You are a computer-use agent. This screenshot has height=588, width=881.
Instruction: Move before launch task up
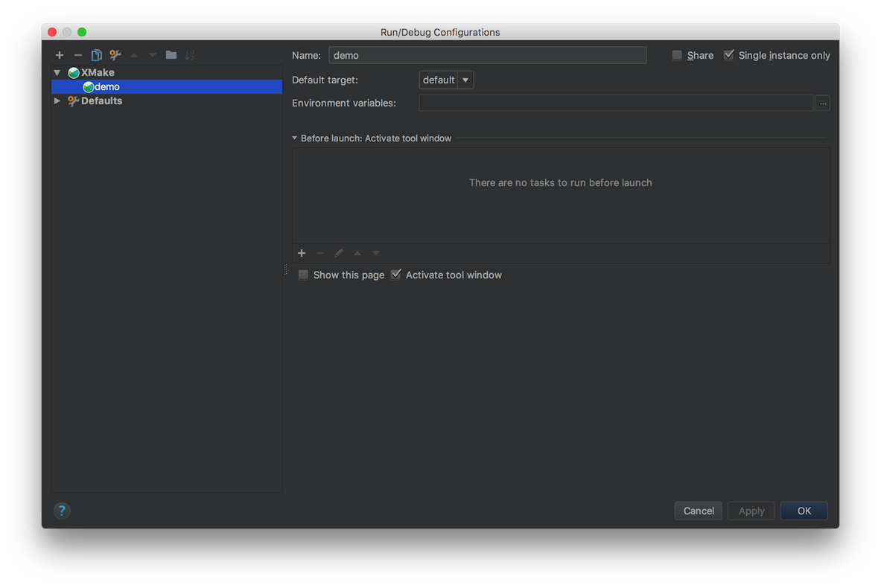coord(357,253)
